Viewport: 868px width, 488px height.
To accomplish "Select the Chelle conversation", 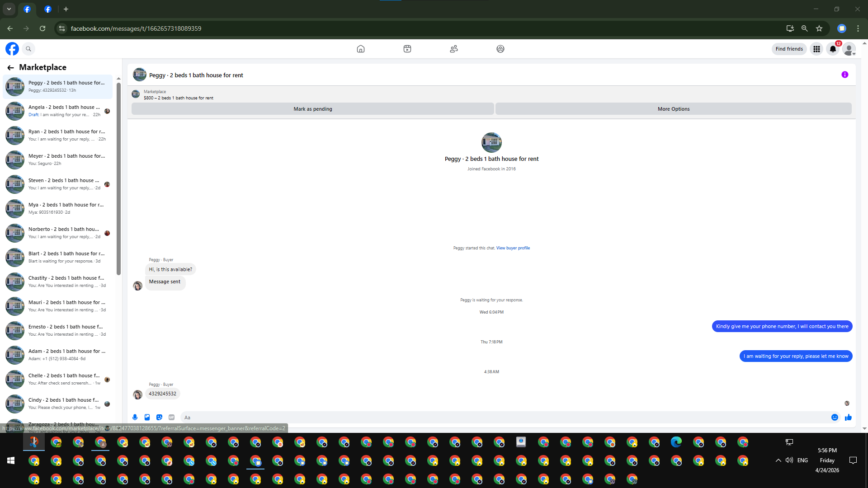I will point(58,379).
